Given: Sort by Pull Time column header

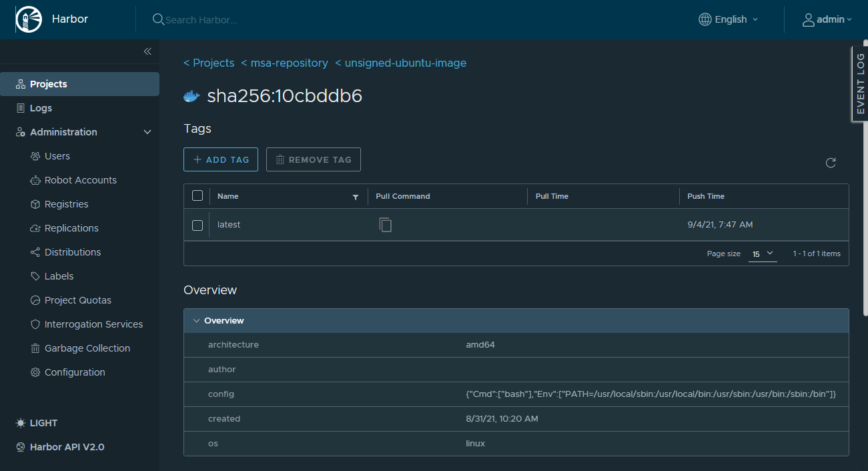Looking at the screenshot, I should pyautogui.click(x=552, y=196).
